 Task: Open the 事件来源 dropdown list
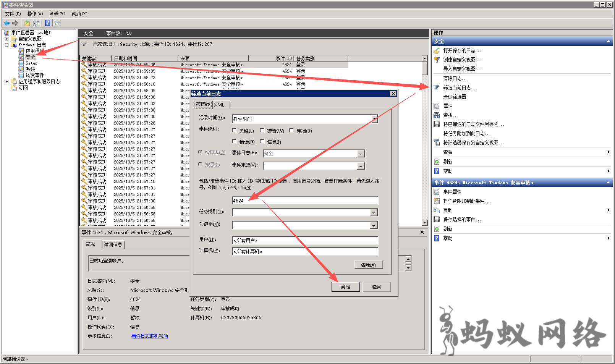click(x=361, y=166)
